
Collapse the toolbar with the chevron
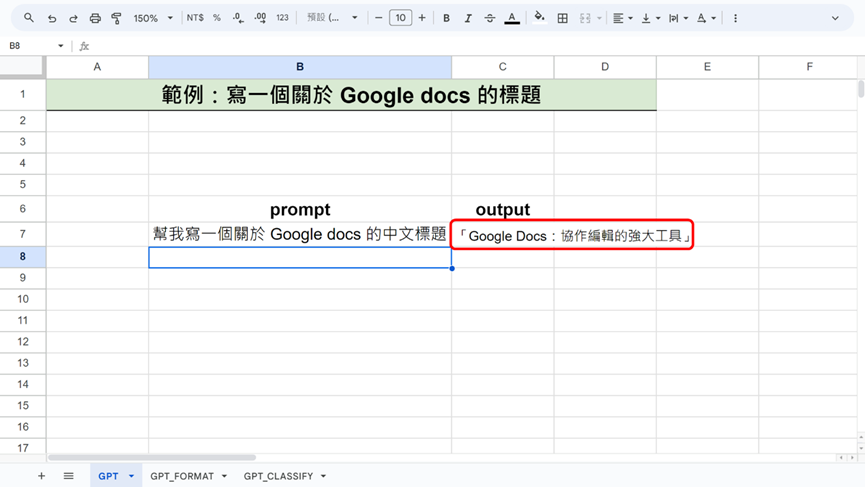835,18
